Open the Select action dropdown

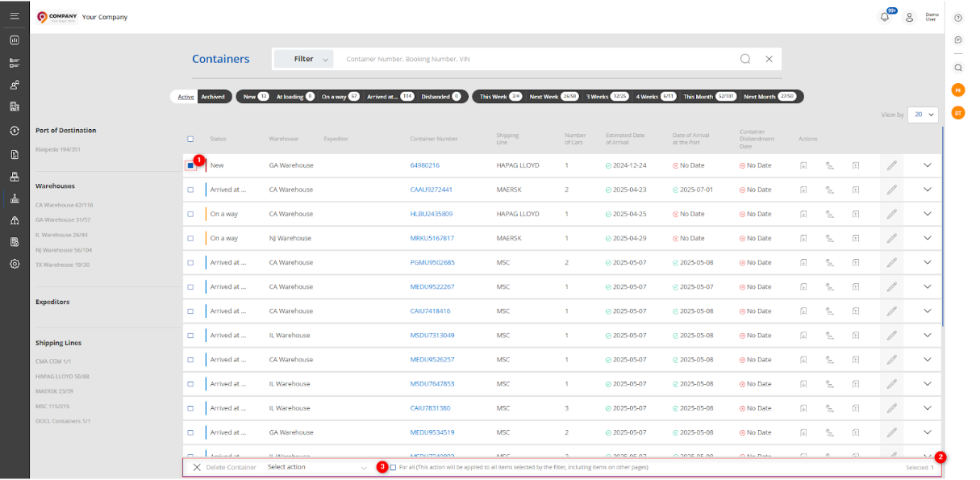point(317,467)
